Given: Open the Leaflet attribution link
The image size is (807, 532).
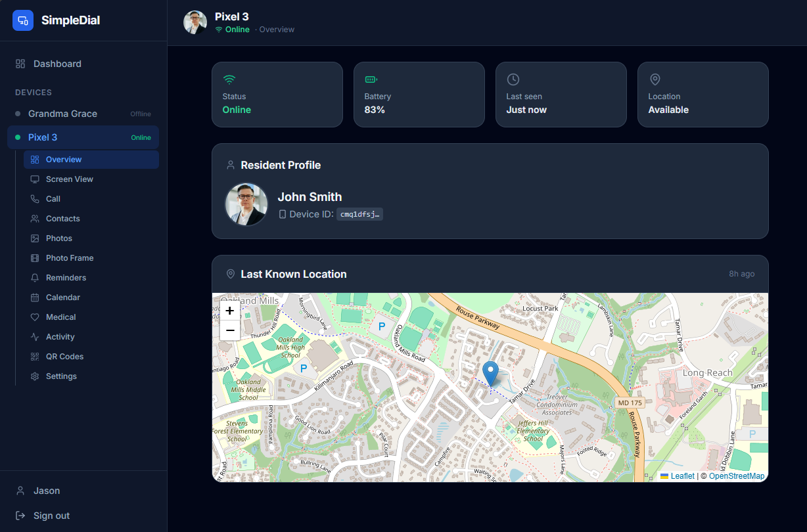Looking at the screenshot, I should 678,476.
